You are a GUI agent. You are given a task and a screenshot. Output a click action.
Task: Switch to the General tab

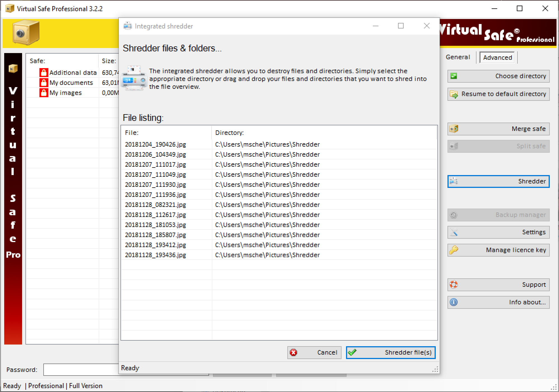[x=458, y=57]
